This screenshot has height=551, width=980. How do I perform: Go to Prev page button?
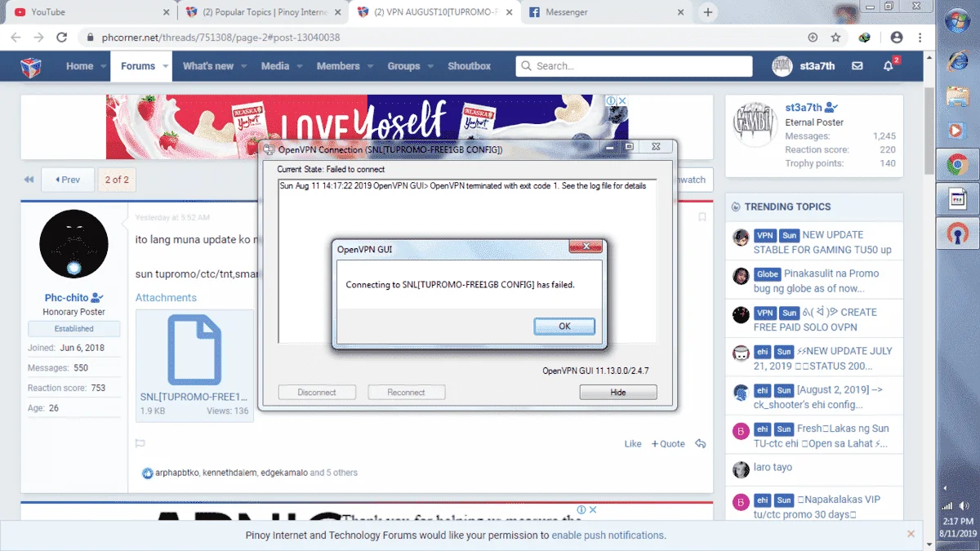coord(68,180)
